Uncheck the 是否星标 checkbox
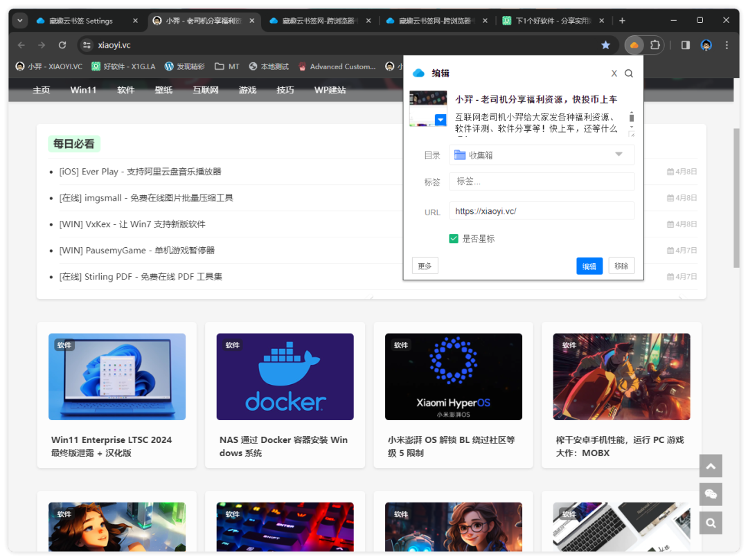The width and height of the screenshot is (748, 560). click(454, 239)
